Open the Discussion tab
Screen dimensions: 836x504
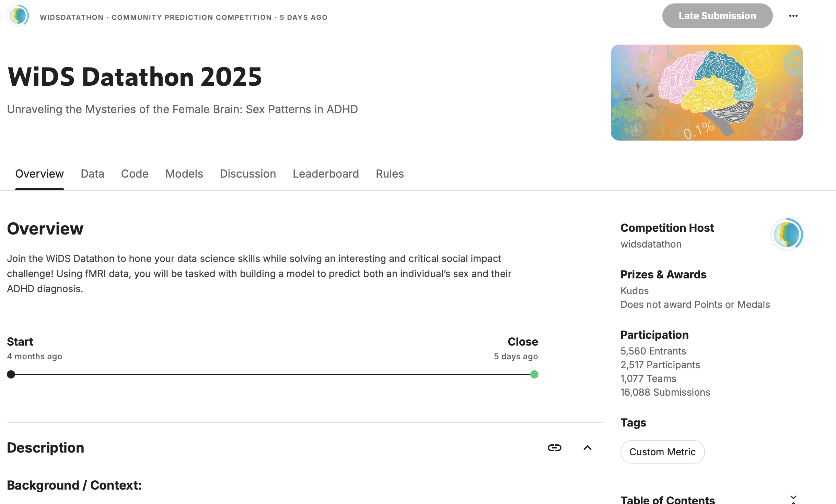tap(248, 174)
